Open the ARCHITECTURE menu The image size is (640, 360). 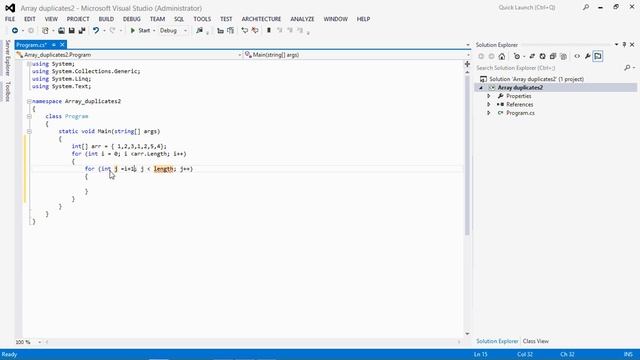pos(261,19)
